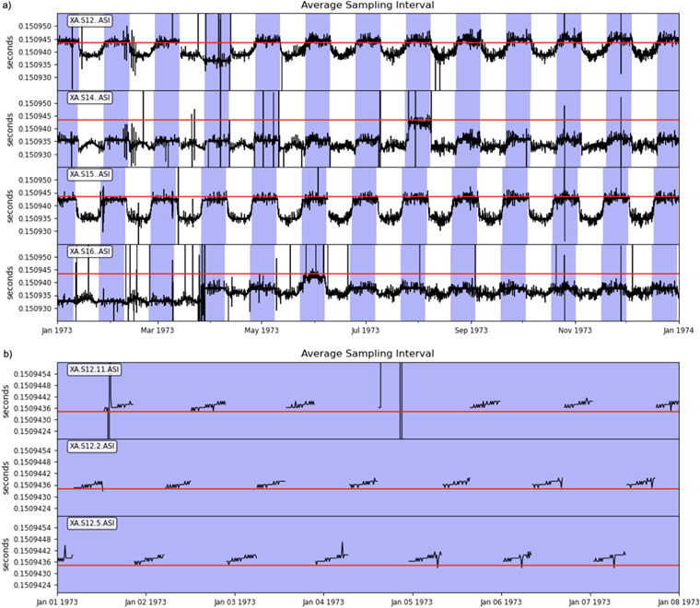The width and height of the screenshot is (700, 608).
Task: Click the May 1973 x-axis tick label
Action: [x=262, y=331]
